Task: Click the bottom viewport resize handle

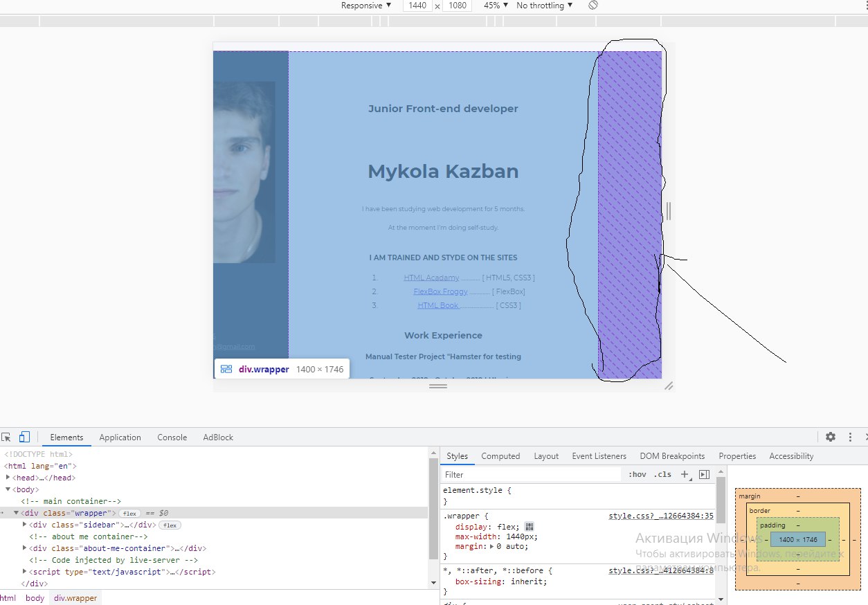Action: [x=438, y=386]
